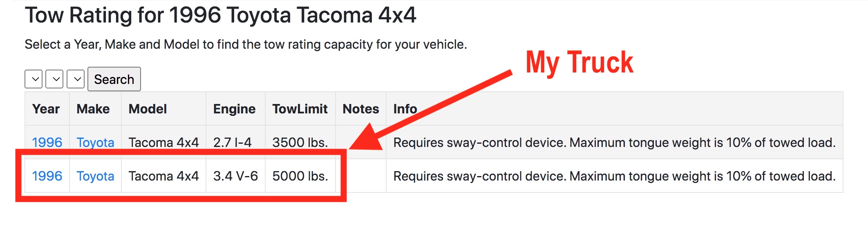Select the 5000 lbs. tow limit cell
This screenshot has height=226, width=868.
point(300,176)
